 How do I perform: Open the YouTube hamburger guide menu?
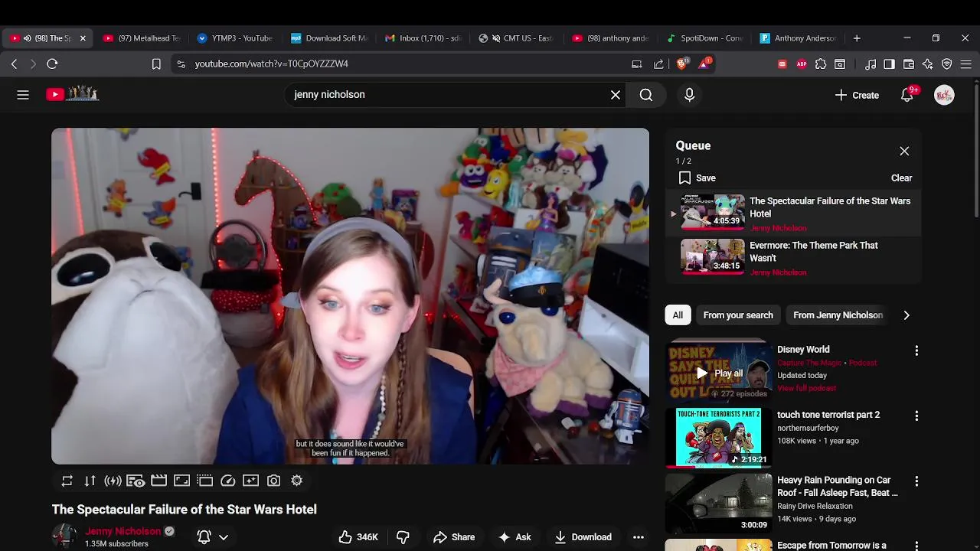[x=23, y=95]
